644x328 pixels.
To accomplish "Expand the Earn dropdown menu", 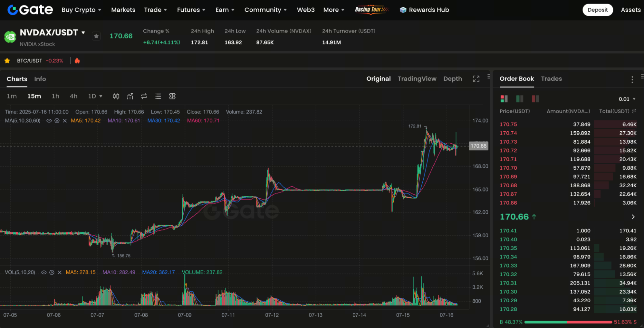I will click(x=225, y=10).
